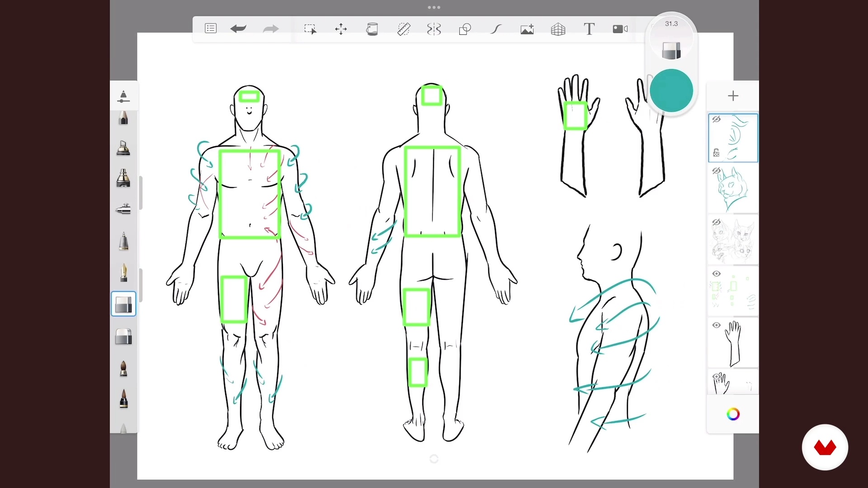Select the highlighted hard eraser

pos(123,304)
